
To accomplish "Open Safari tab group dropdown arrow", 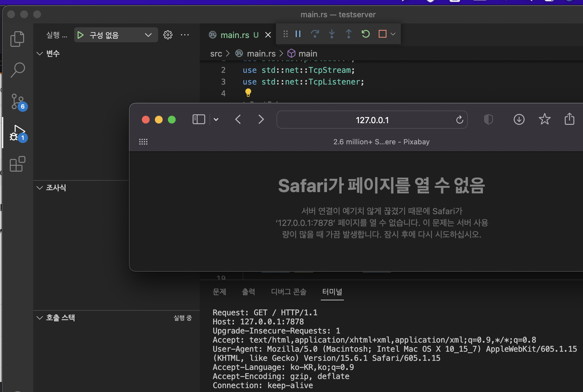I will click(x=216, y=119).
